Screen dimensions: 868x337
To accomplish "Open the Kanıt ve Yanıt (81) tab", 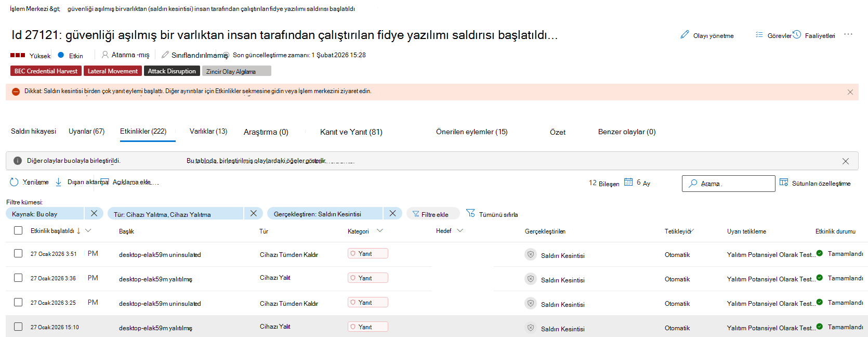I will click(351, 132).
